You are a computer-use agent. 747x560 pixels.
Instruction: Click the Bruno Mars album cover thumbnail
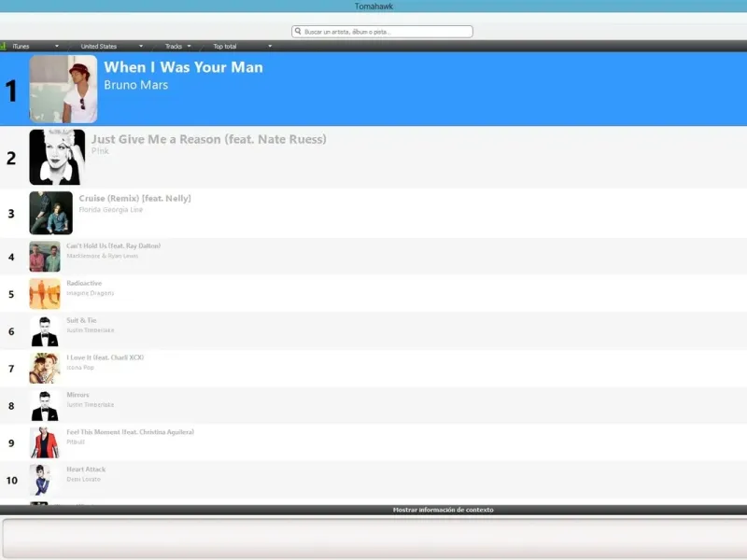63,89
